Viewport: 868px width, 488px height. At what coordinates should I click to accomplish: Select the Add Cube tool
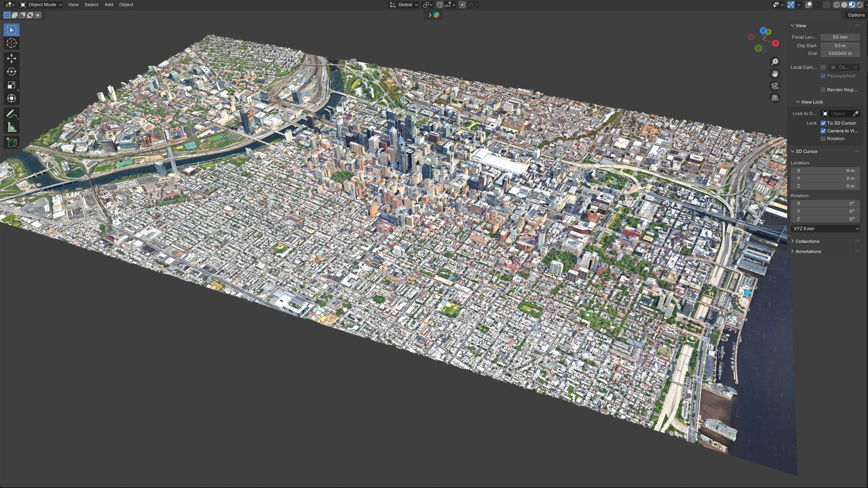[x=12, y=142]
